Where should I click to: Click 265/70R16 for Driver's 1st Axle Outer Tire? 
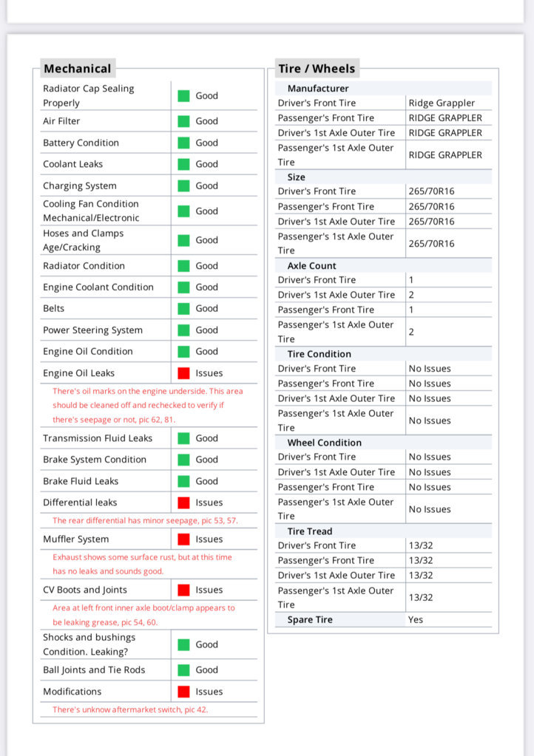coord(431,221)
